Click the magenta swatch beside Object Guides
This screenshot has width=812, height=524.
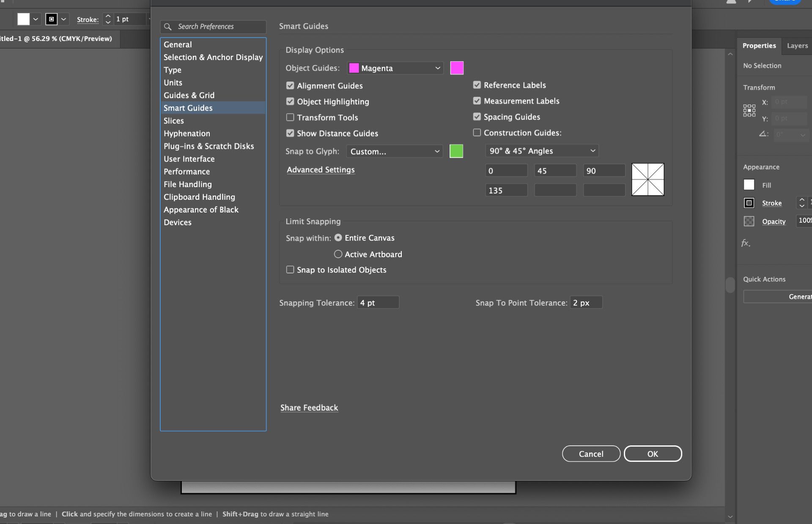(456, 68)
